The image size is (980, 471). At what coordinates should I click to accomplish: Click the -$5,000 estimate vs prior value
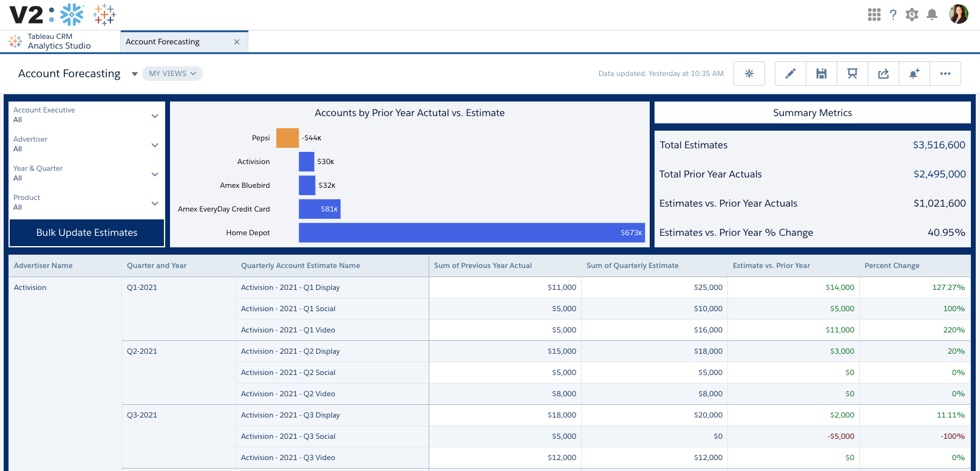841,436
